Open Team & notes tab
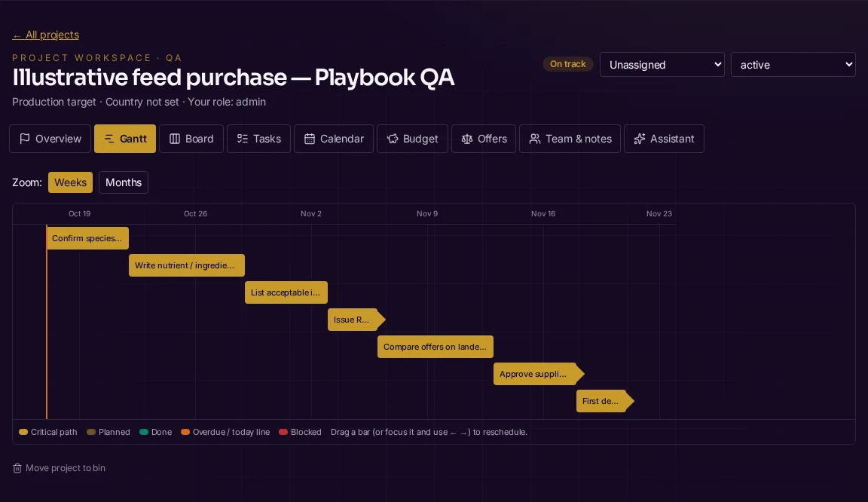The image size is (868, 502). coord(570,139)
